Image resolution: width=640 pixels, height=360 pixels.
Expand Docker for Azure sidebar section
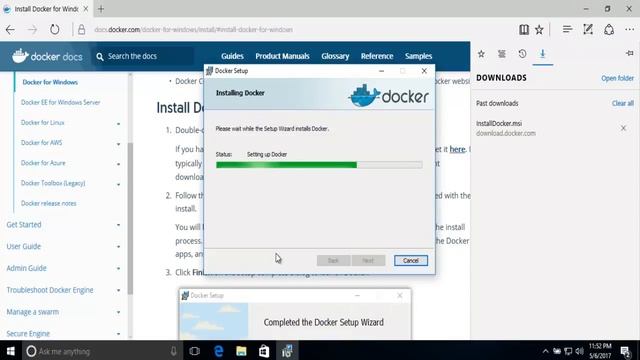tap(118, 164)
